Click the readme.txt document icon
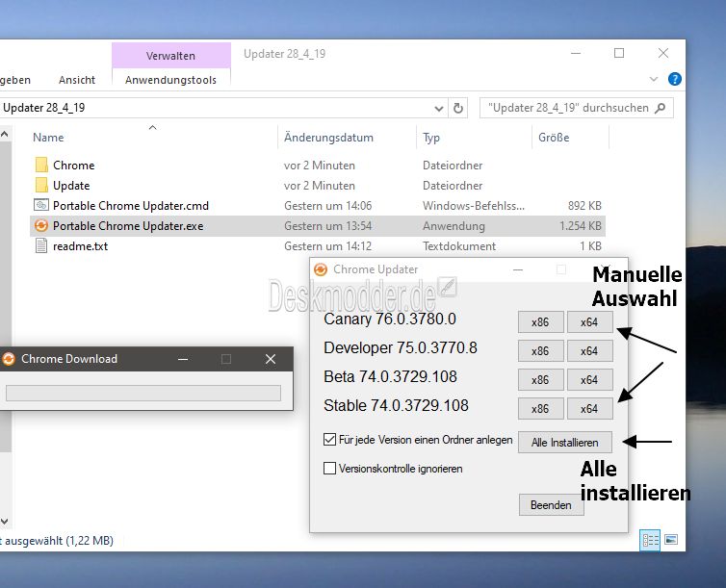The height and width of the screenshot is (588, 726). (40, 246)
